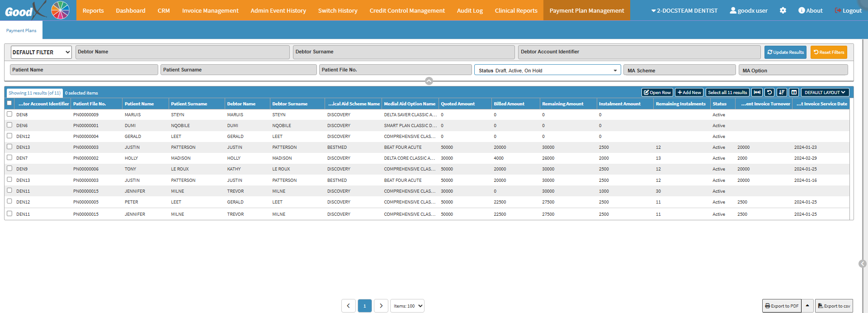Go to the next results page arrow
Image resolution: width=868 pixels, height=313 pixels.
381,306
